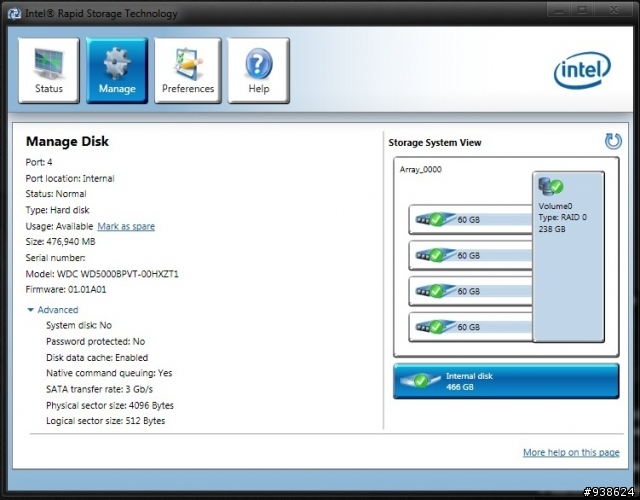Open the Help tab
Screen dimensions: 640x500
pyautogui.click(x=258, y=70)
